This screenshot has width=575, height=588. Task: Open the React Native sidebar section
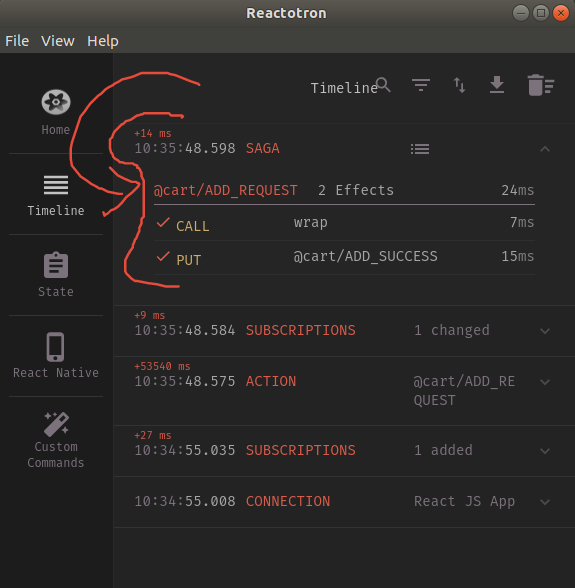click(56, 356)
